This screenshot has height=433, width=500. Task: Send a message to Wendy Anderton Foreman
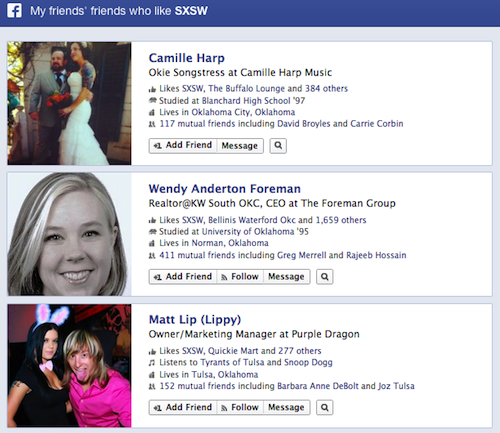287,277
